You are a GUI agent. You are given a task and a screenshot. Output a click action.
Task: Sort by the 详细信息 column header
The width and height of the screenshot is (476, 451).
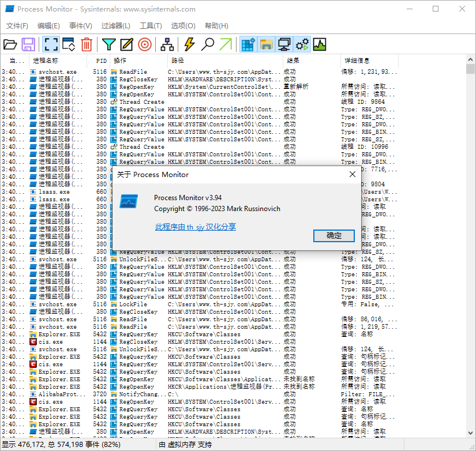tap(369, 61)
